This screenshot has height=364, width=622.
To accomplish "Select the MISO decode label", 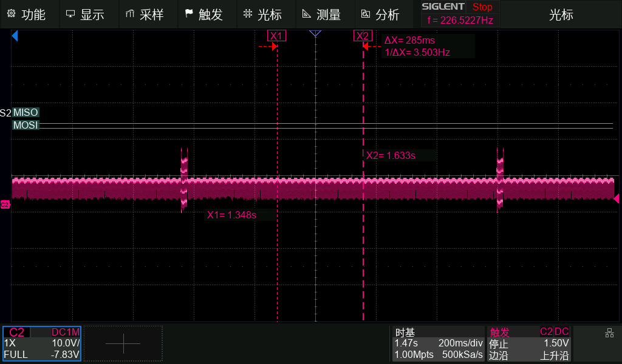I will pyautogui.click(x=26, y=112).
